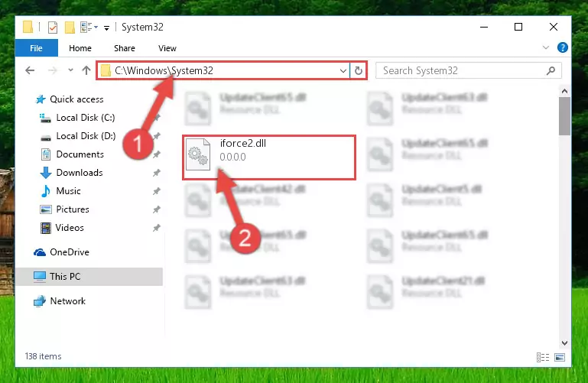The width and height of the screenshot is (588, 383).
Task: Open Downloads in the sidebar
Action: click(80, 173)
